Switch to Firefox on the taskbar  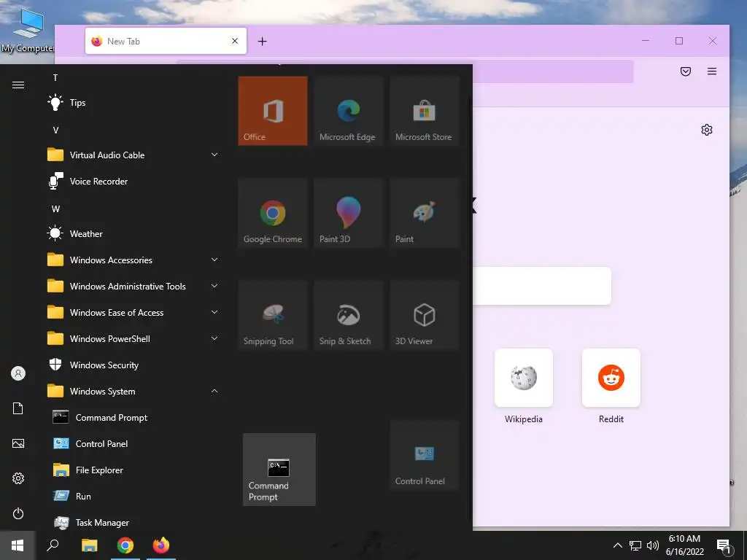pos(161,545)
